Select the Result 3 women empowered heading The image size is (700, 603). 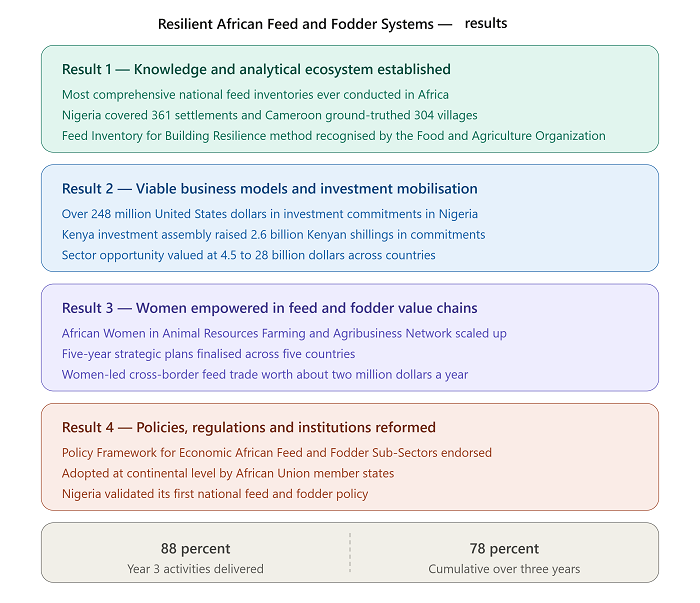point(270,308)
